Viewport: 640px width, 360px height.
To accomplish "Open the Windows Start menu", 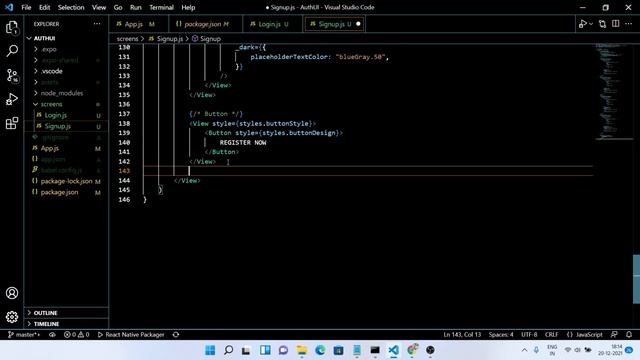I will [210, 350].
